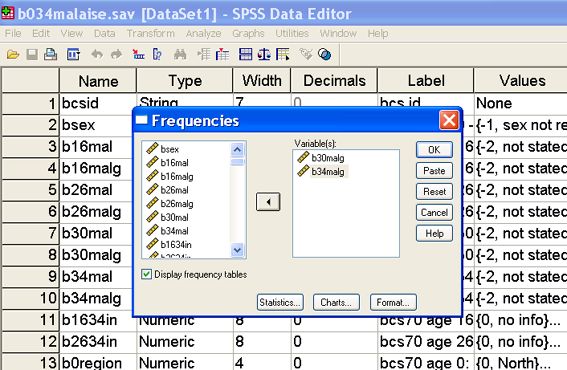Click the Width column header
567x370 pixels.
(x=261, y=80)
